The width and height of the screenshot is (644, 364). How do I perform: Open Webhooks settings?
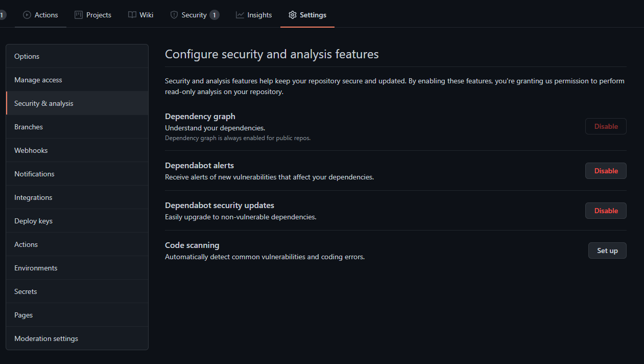tap(31, 150)
